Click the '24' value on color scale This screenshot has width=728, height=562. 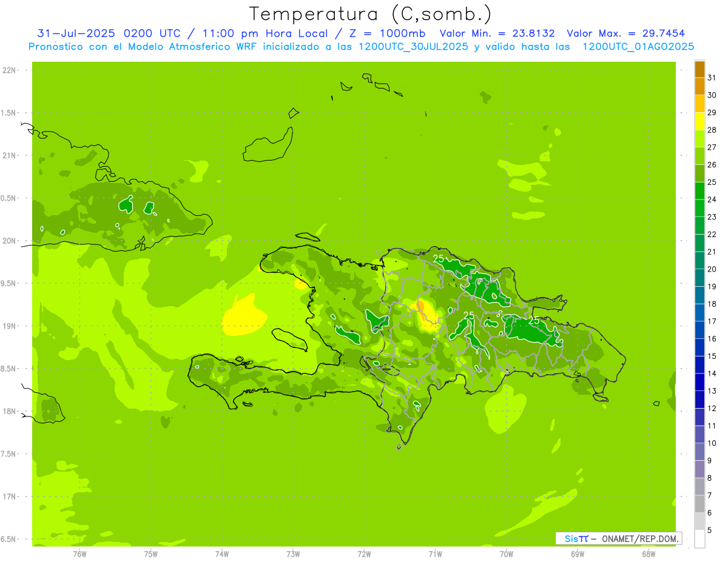click(712, 199)
